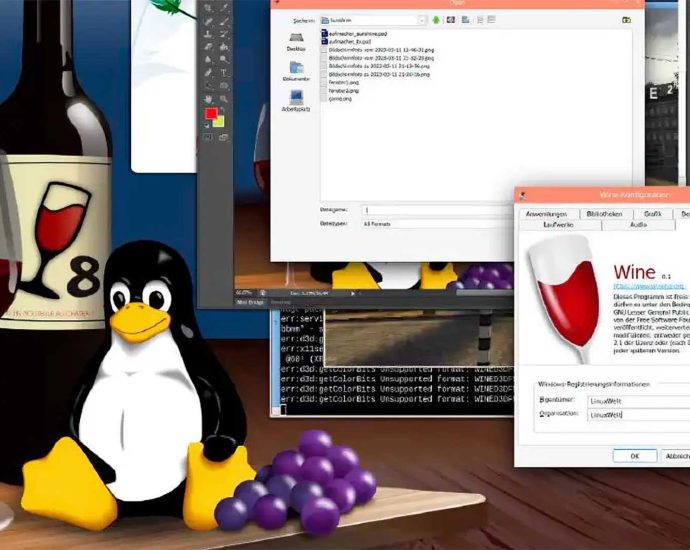Image resolution: width=690 pixels, height=550 pixels.
Task: Select file Fenster1.png
Action: 340,82
